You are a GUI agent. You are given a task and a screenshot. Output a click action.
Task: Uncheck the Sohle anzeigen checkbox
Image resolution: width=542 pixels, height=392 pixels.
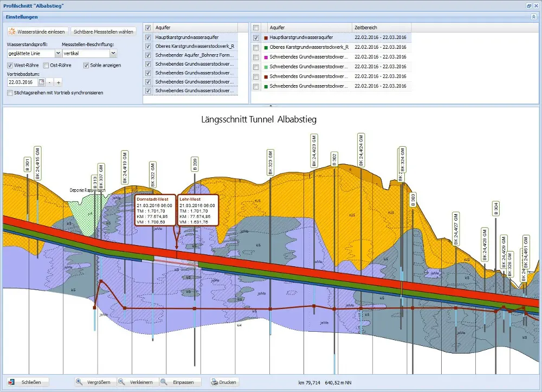86,65
